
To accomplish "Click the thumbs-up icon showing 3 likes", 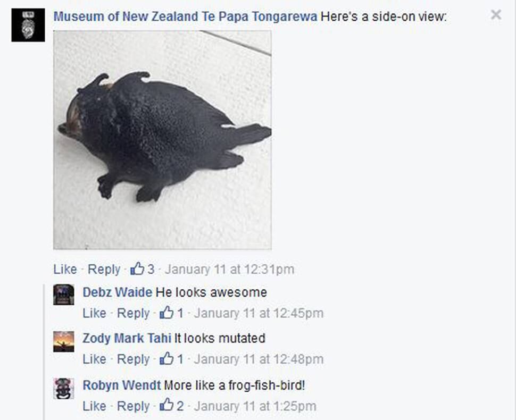I will [137, 268].
